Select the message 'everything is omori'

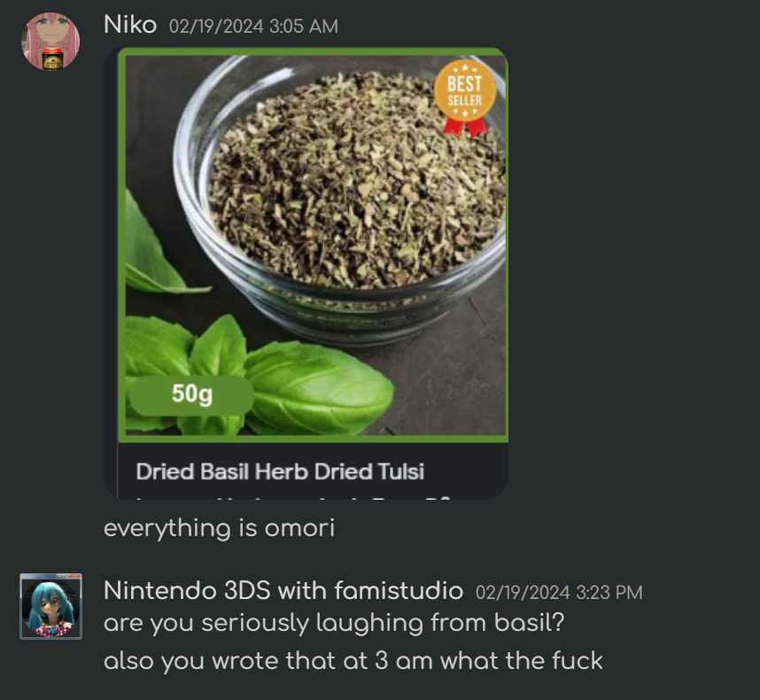(x=219, y=528)
